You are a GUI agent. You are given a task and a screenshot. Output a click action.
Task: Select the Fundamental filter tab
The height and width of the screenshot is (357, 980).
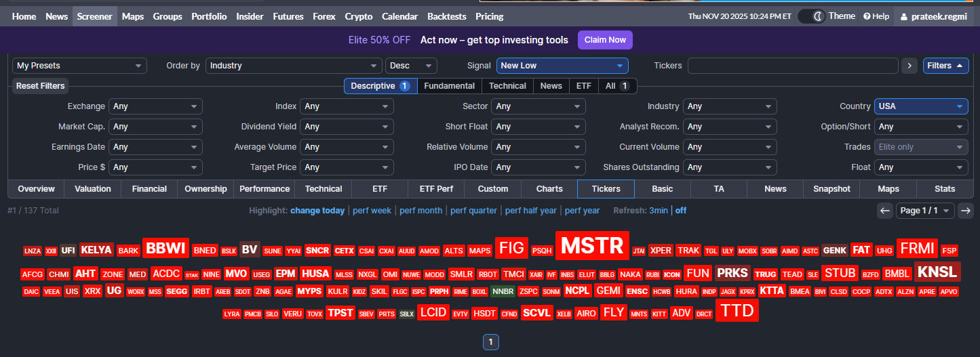(450, 86)
